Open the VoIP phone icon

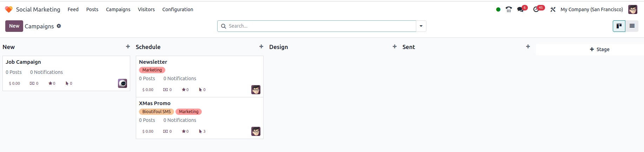(509, 9)
